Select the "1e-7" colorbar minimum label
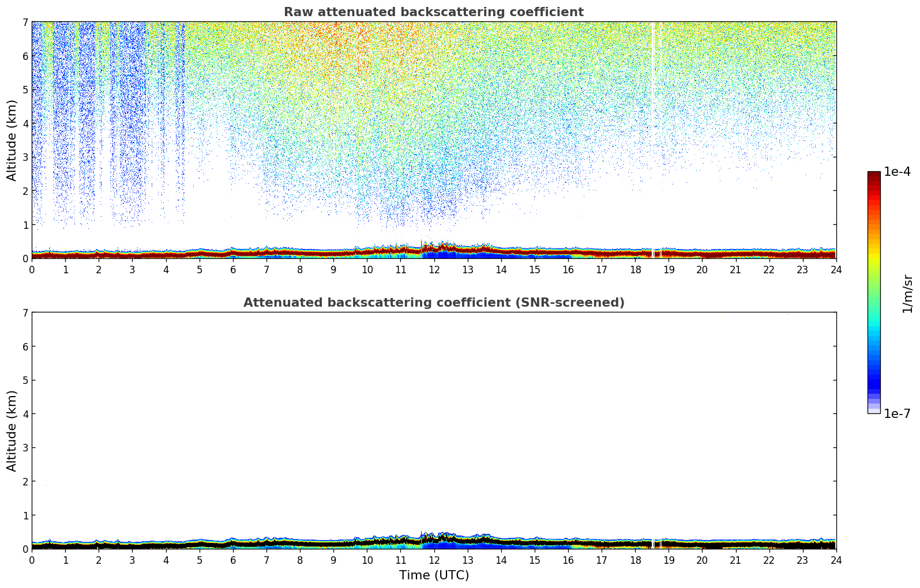This screenshot has height=588, width=920. coord(898,414)
